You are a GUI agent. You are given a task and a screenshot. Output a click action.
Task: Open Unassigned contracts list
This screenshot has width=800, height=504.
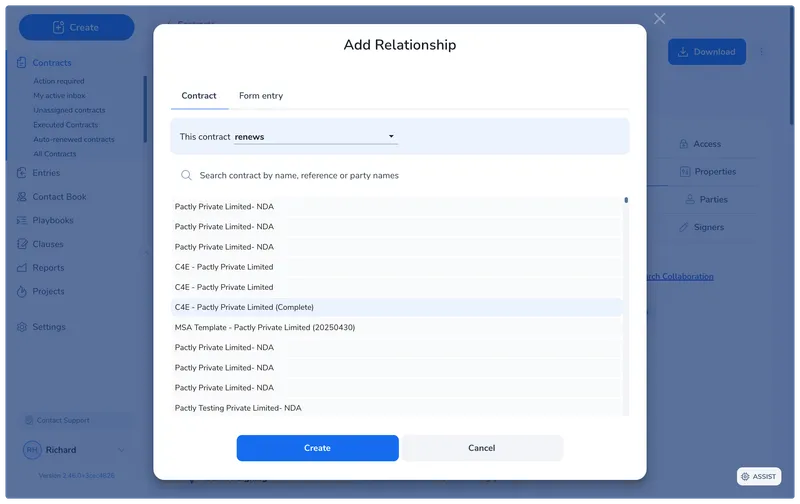pyautogui.click(x=69, y=110)
